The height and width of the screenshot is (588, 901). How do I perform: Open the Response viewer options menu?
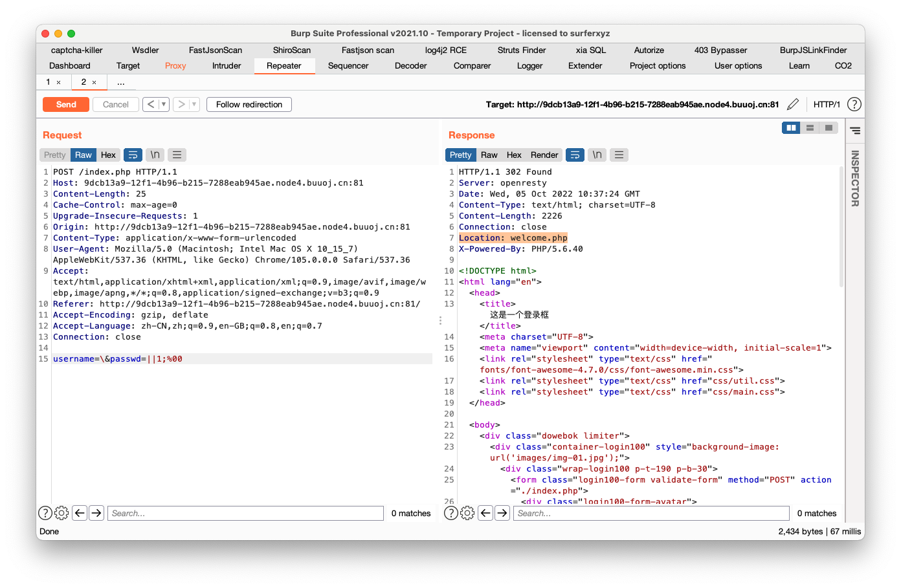[x=619, y=155]
